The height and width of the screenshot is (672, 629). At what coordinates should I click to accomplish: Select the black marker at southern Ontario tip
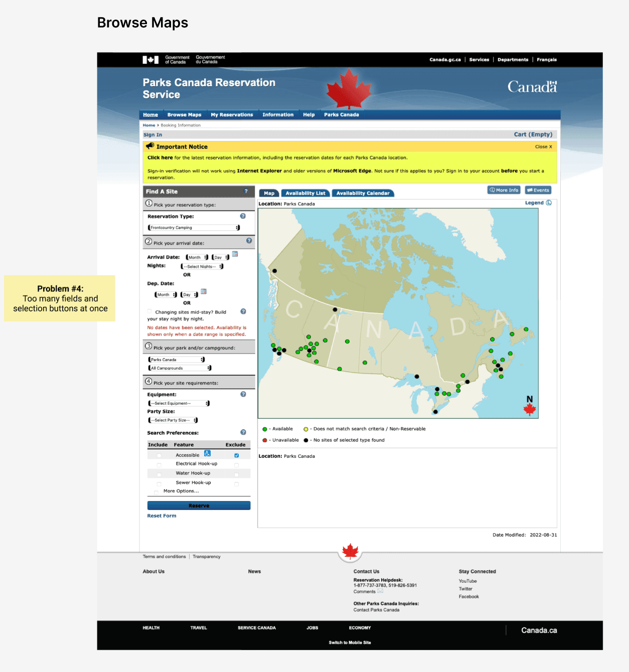point(435,412)
